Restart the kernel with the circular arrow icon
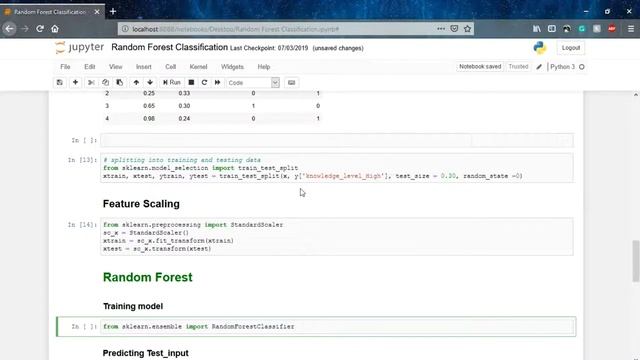The height and width of the screenshot is (360, 640). 204,82
